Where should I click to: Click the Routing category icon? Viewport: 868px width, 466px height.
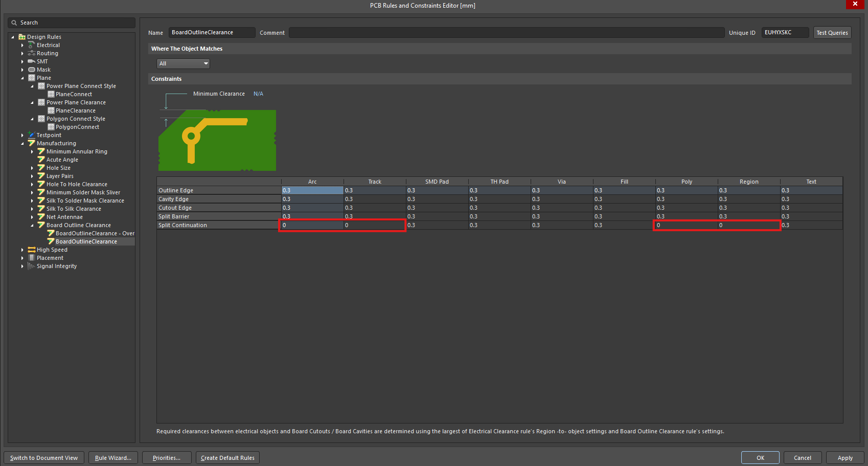tap(32, 53)
